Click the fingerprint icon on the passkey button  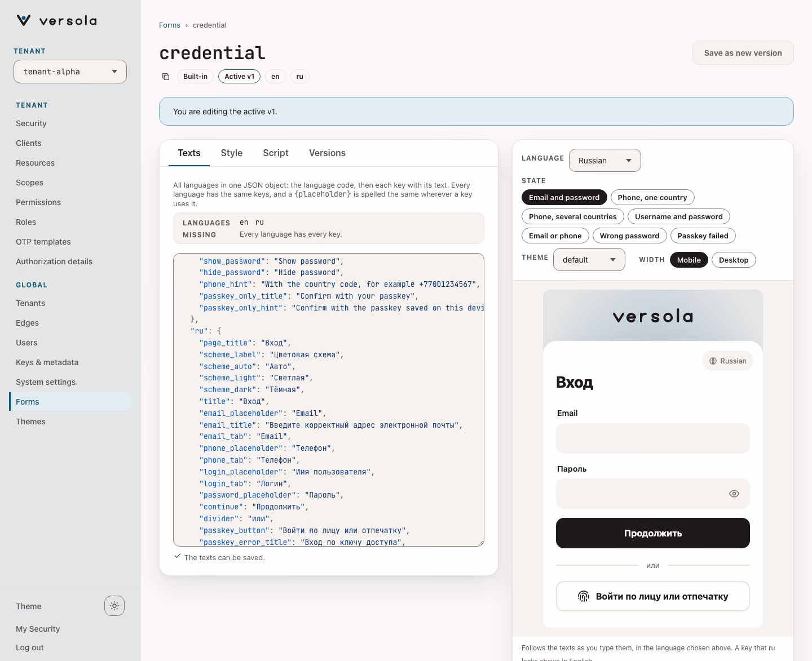[x=584, y=596]
